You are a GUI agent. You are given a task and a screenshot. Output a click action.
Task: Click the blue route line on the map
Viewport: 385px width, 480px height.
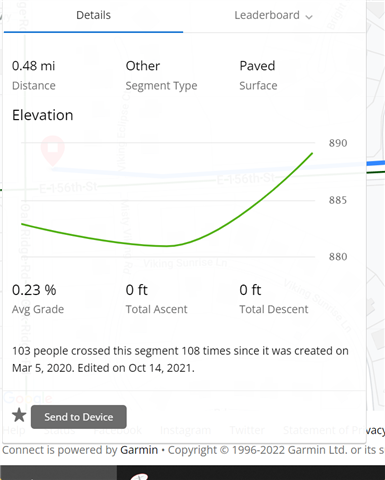pos(376,163)
